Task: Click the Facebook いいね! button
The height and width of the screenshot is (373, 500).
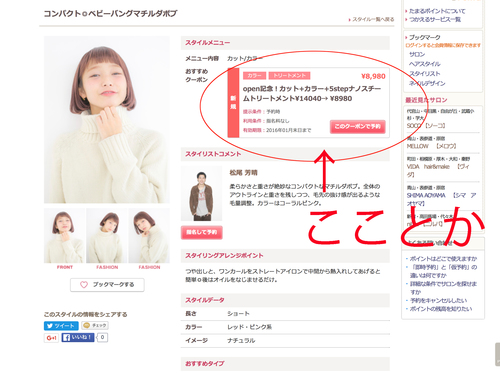Action: pos(78,337)
